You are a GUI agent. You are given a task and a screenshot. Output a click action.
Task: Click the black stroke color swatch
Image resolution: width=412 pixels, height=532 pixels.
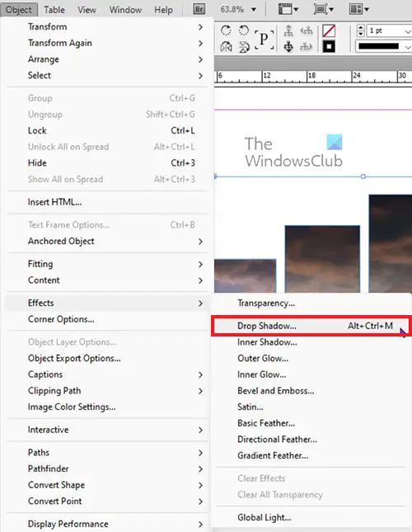point(329,46)
